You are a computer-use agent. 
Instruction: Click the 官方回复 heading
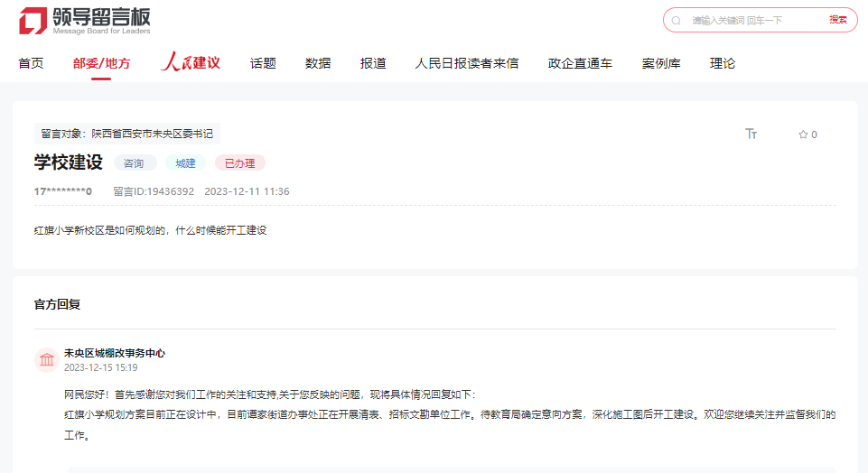pos(58,304)
